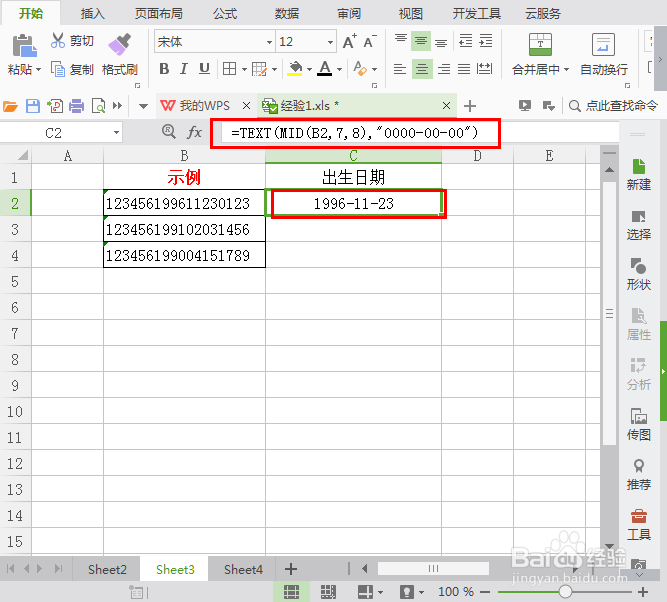The image size is (667, 602).
Task: Toggle align text right
Action: 444,69
